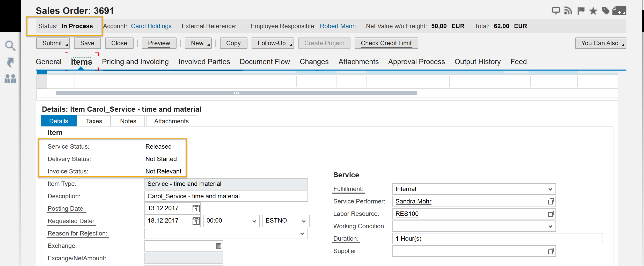644x266 pixels.
Task: Open the Sandra Mohr performer link
Action: pyautogui.click(x=413, y=201)
